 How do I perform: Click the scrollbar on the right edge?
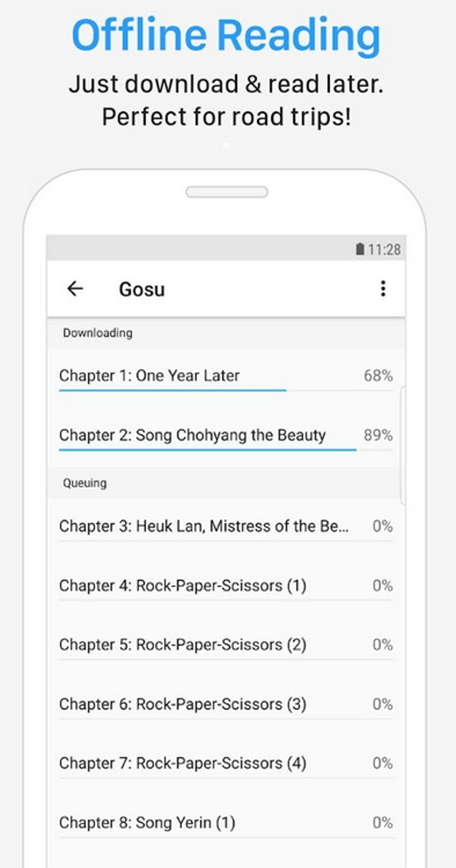(x=402, y=445)
